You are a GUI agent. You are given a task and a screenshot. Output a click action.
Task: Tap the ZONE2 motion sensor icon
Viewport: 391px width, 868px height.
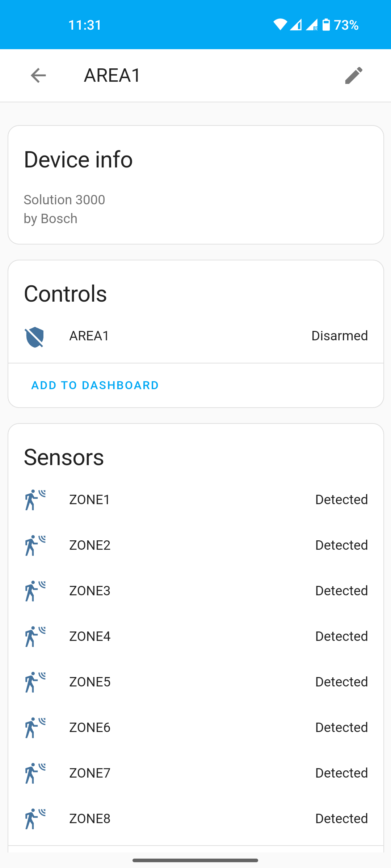tap(35, 545)
